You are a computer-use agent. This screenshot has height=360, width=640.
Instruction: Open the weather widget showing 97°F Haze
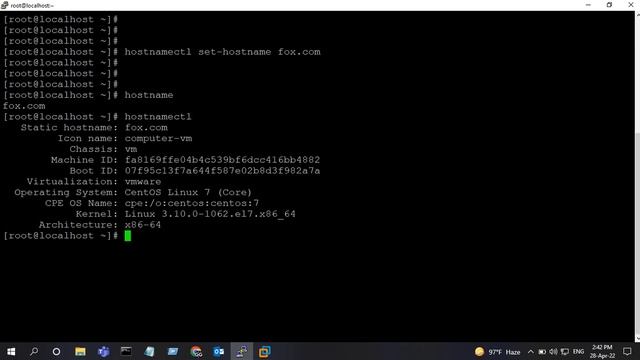[x=498, y=352]
